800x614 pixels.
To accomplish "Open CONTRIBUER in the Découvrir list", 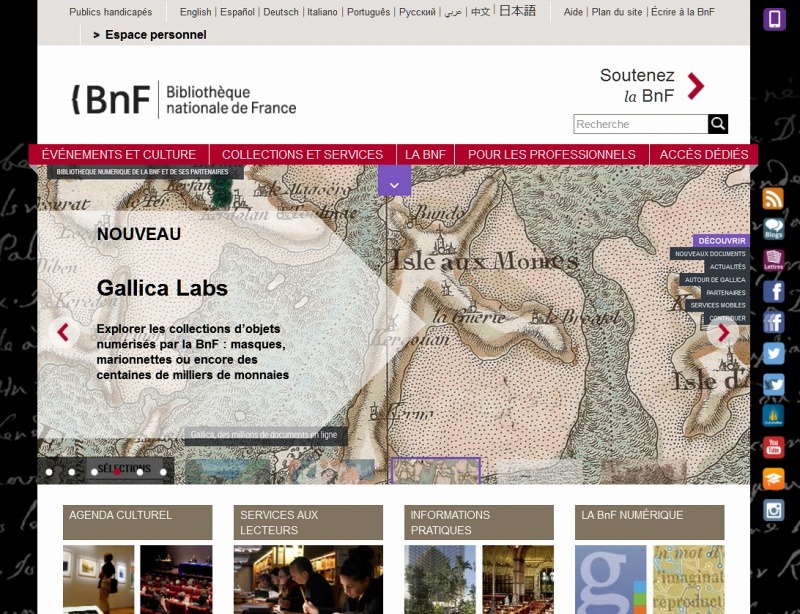I will 727,318.
